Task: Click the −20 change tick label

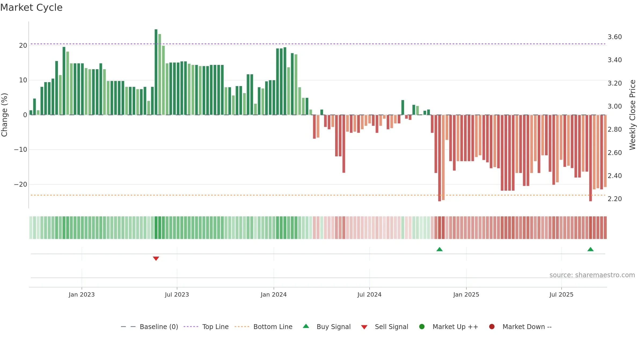Action: pyautogui.click(x=21, y=184)
